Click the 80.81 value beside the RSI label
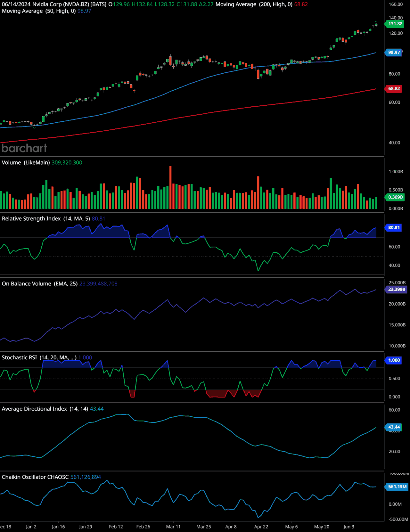Image resolution: width=410 pixels, height=532 pixels. [98, 219]
